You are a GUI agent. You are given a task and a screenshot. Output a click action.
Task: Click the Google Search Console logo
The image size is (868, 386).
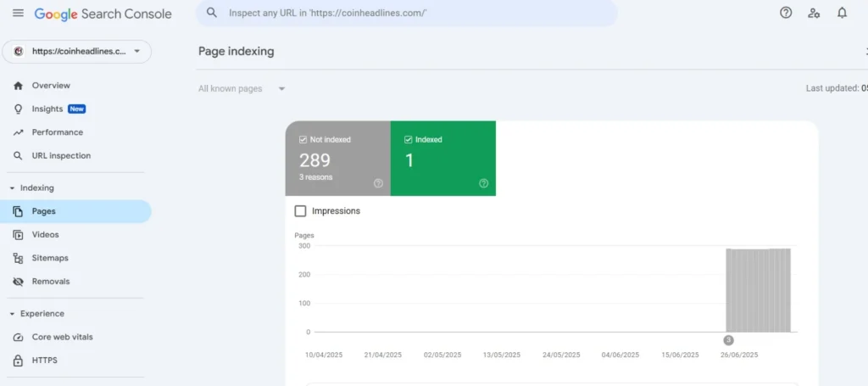103,14
